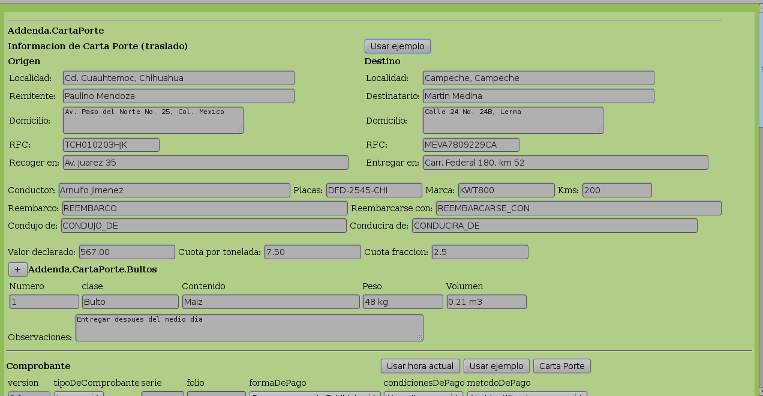Click the metodoDePago column label

pos(498,383)
